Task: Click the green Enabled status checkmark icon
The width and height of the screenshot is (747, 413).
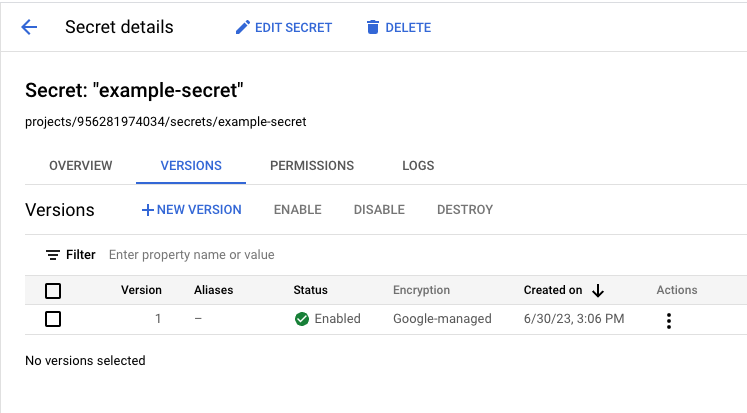Action: click(x=301, y=319)
